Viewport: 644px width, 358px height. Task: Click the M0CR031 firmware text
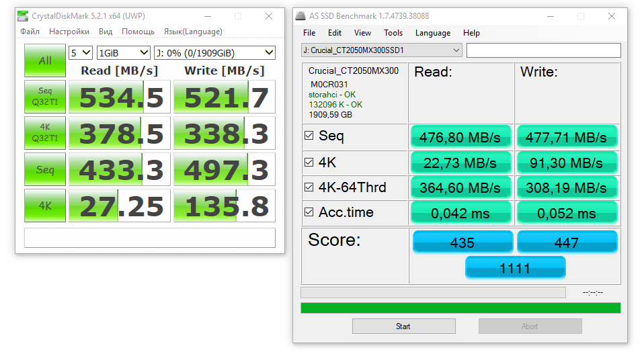(329, 84)
